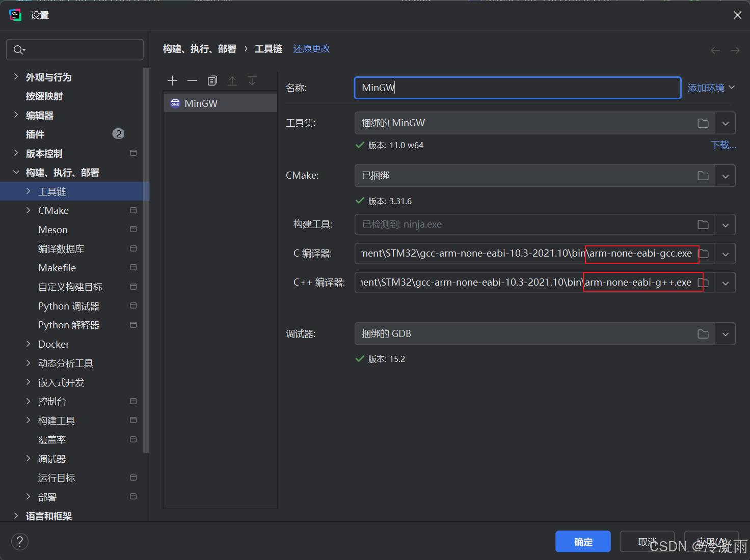The width and height of the screenshot is (750, 560).
Task: Open the CMake dropdown arrow
Action: [x=726, y=176]
